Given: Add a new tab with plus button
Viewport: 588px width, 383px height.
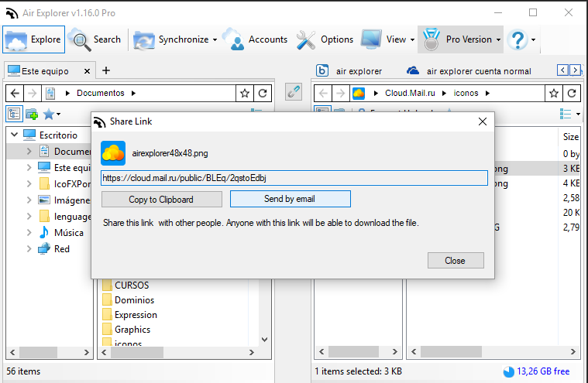Looking at the screenshot, I should click(106, 70).
